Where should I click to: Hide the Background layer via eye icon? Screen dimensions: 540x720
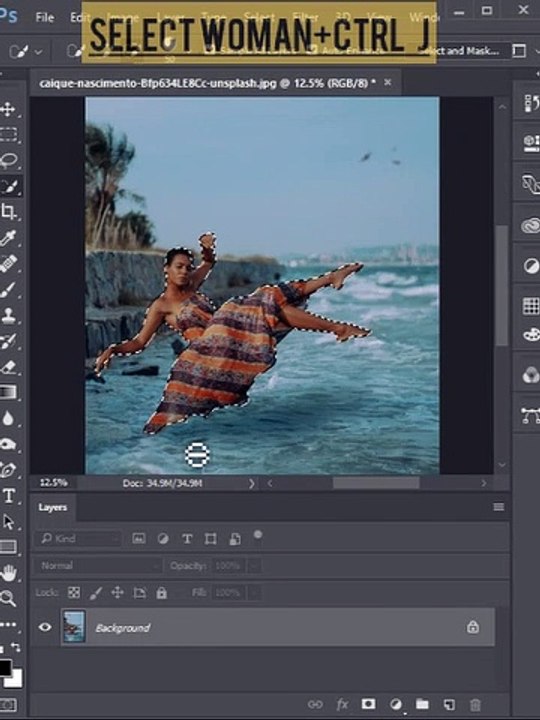tap(45, 627)
